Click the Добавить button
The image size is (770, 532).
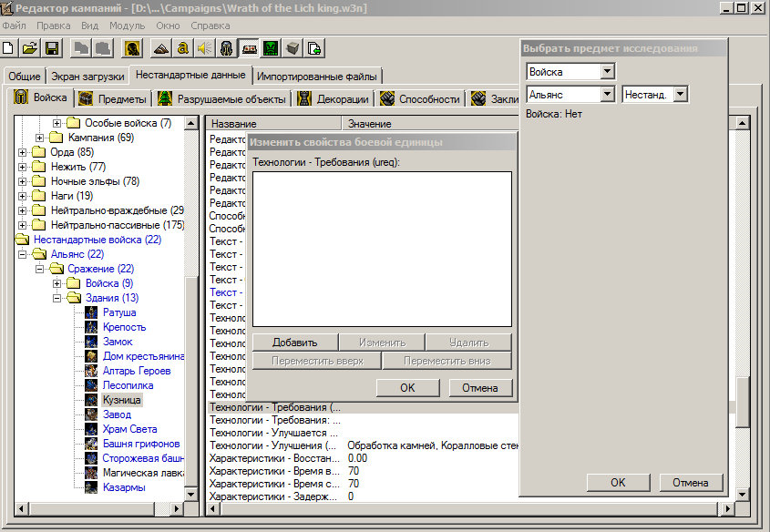(294, 343)
